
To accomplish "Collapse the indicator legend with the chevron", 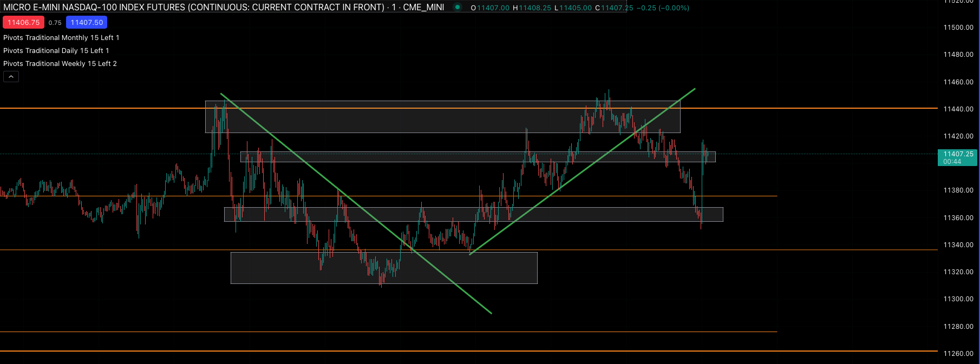I will tap(11, 77).
